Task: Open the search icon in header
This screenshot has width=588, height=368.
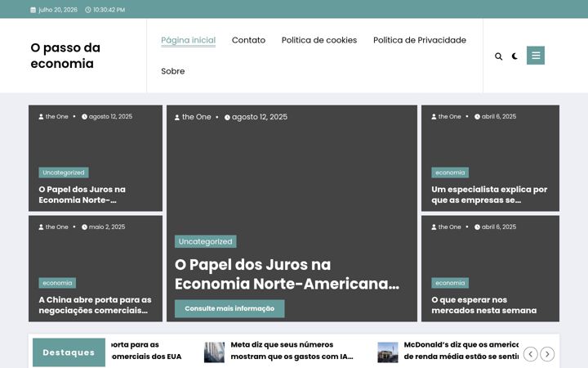Action: tap(498, 56)
